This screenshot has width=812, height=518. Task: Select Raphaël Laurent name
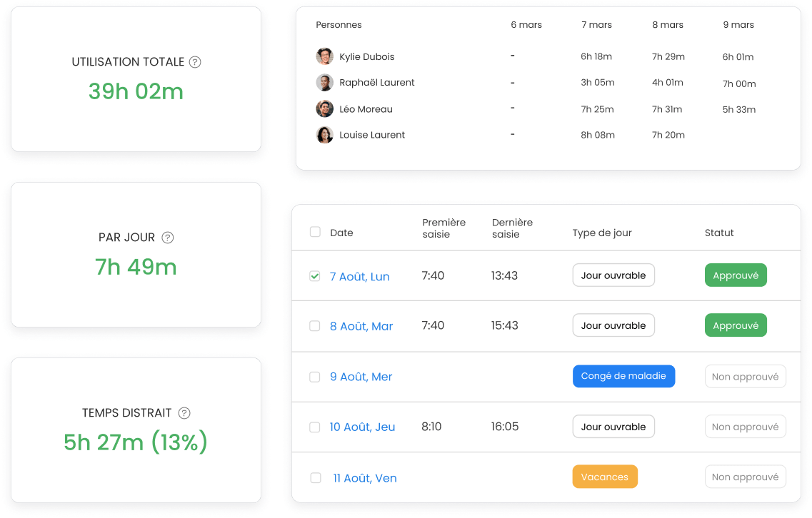point(377,83)
